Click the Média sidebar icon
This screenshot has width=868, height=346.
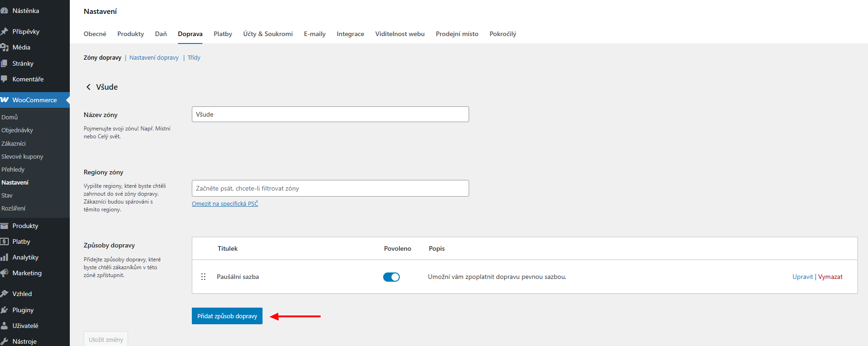tap(5, 47)
